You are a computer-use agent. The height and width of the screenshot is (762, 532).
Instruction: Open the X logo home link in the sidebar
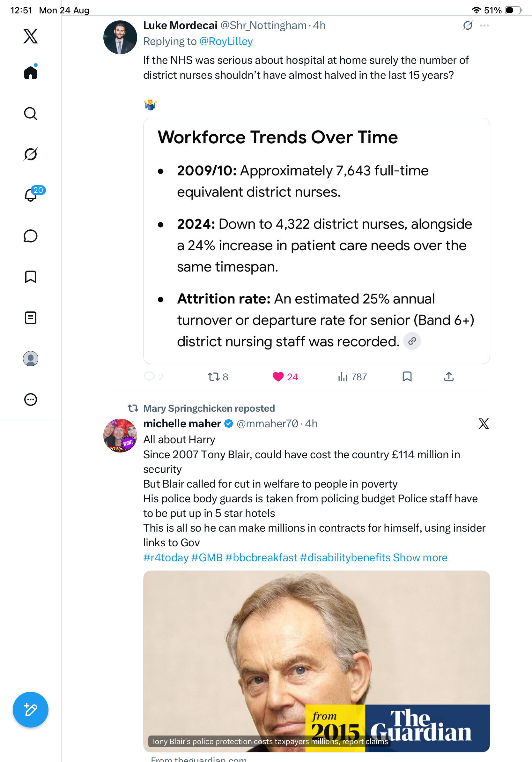[x=31, y=36]
